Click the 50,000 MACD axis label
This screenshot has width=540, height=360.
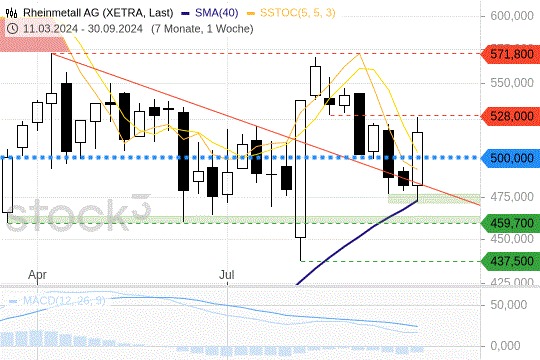pos(509,305)
